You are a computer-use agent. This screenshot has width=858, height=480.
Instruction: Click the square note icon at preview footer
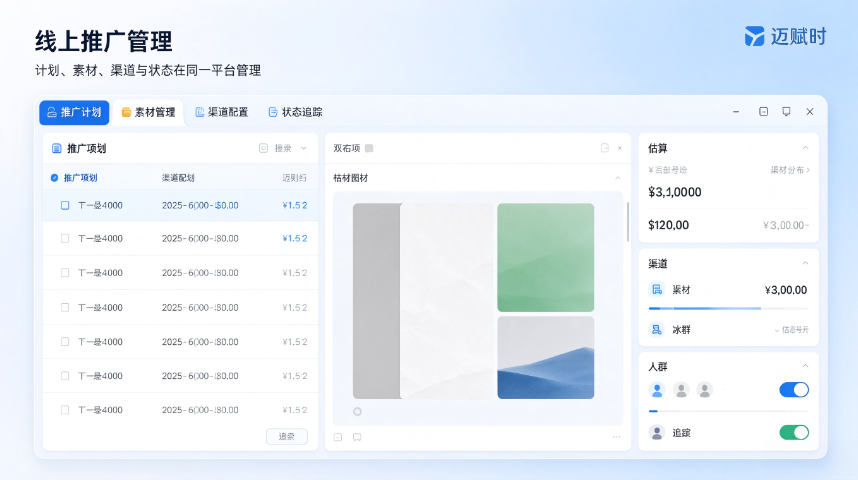pyautogui.click(x=338, y=437)
